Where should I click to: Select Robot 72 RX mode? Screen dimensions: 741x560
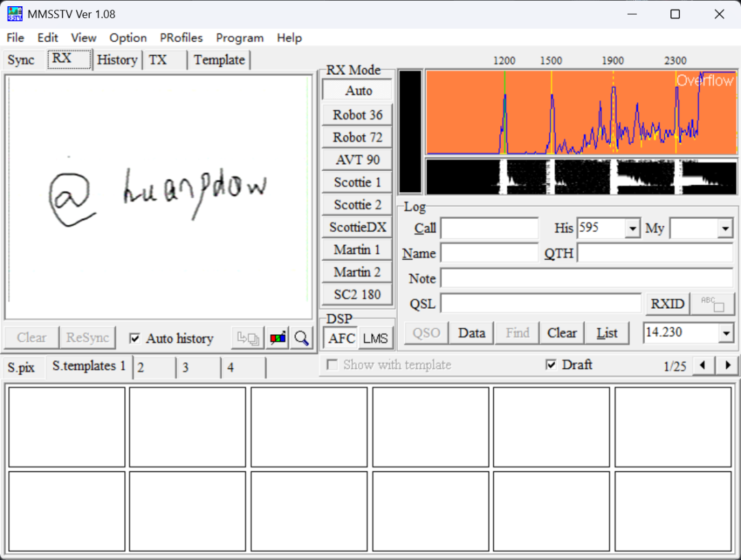[x=357, y=137]
